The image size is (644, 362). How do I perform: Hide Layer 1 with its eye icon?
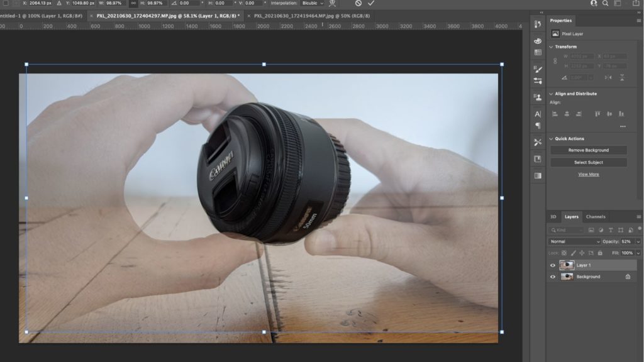[553, 265]
